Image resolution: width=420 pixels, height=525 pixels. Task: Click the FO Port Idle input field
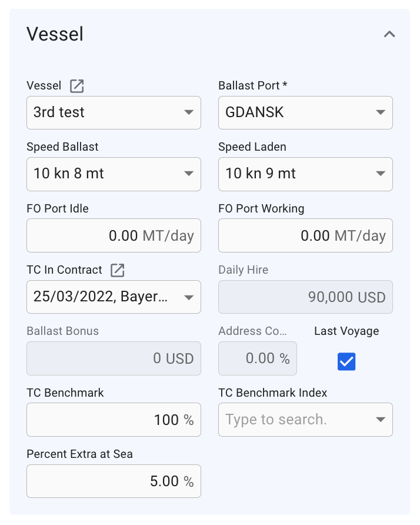[114, 235]
